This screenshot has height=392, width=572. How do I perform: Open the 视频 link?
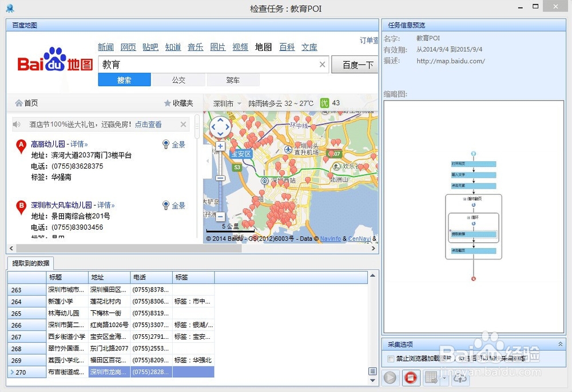(240, 47)
